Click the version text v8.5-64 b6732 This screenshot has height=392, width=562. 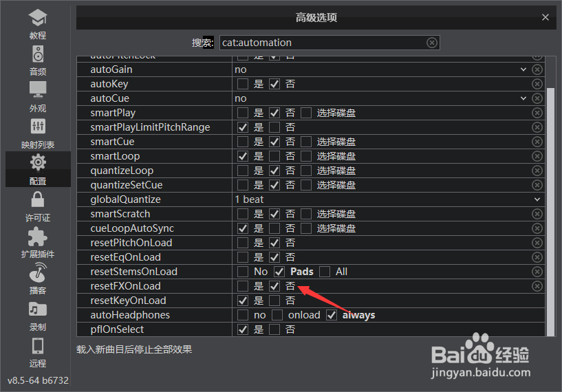point(38,380)
